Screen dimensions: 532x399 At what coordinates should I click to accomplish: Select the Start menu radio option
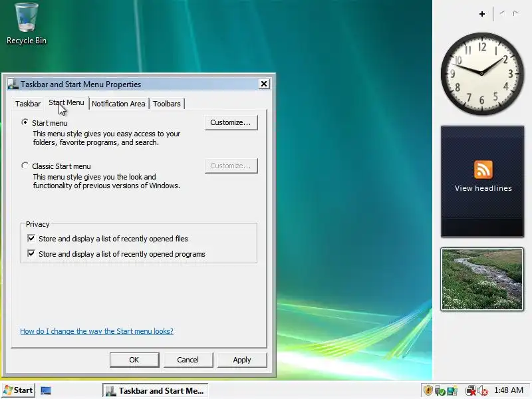click(25, 122)
